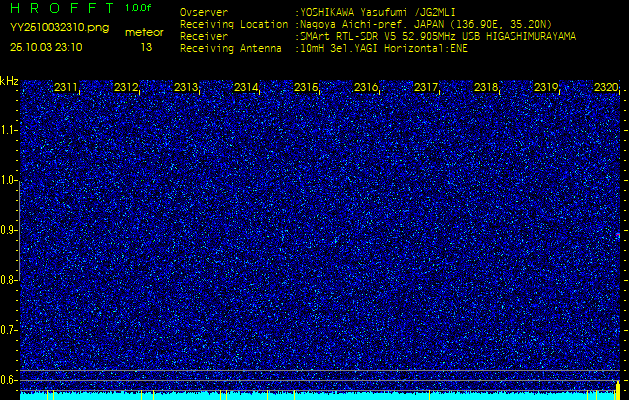629x400 pixels.
Task: Select the SMArt RTL-SDR V5 52.905MHz receiver text
Action: tap(438, 37)
